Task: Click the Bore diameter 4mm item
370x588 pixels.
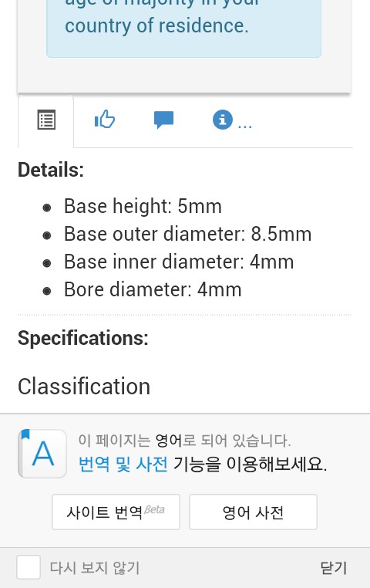Action: click(x=153, y=289)
